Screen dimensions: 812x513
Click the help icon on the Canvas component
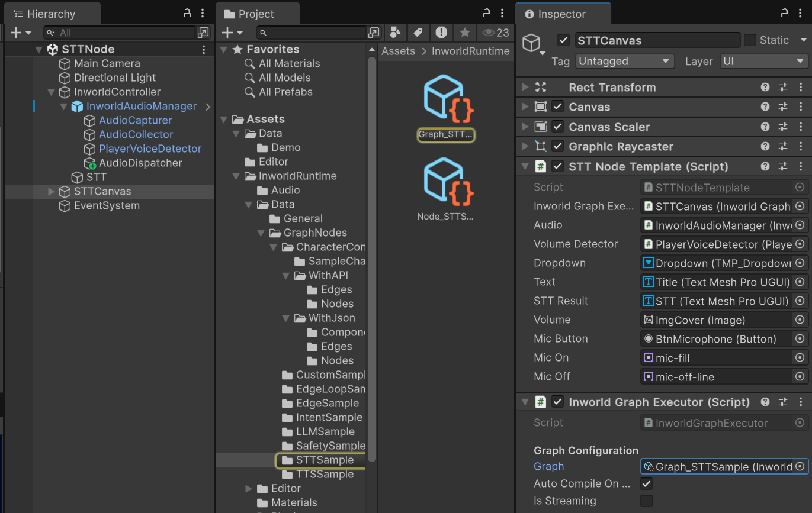point(765,107)
